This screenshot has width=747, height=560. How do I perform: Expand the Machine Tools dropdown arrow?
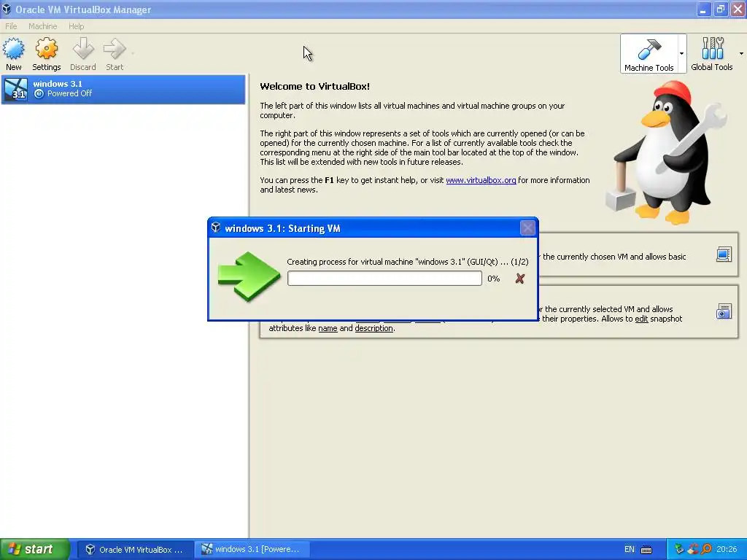click(682, 54)
